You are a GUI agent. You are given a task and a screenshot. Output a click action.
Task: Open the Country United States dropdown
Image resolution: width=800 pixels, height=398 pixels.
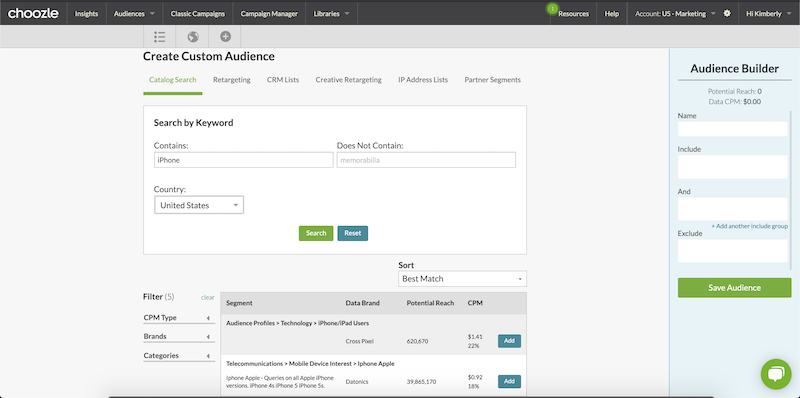[x=199, y=205]
